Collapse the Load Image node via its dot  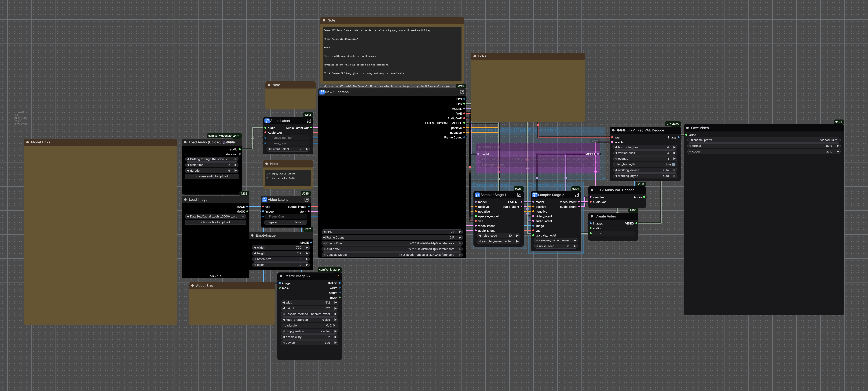[185, 199]
